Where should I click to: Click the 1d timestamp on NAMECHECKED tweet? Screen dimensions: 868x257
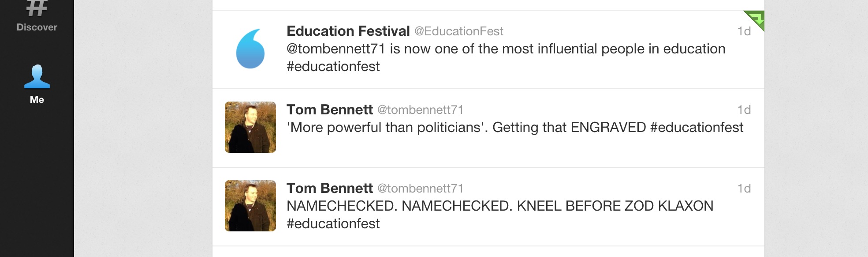tap(744, 189)
